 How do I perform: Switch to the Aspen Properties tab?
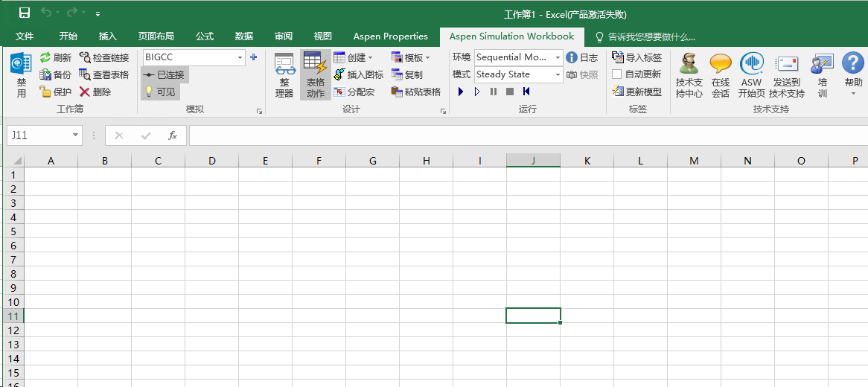pos(391,36)
